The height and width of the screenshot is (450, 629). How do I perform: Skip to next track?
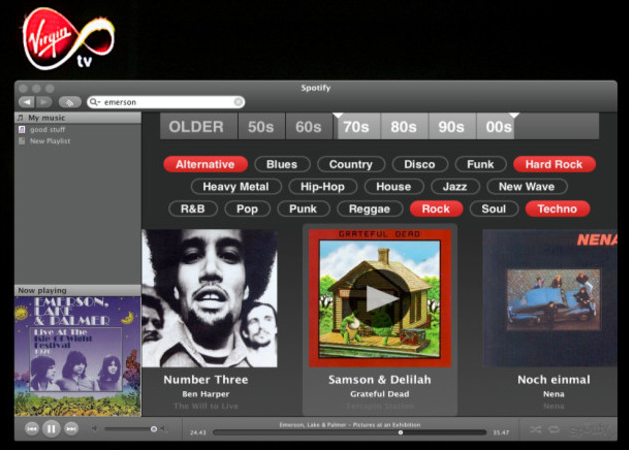71,429
